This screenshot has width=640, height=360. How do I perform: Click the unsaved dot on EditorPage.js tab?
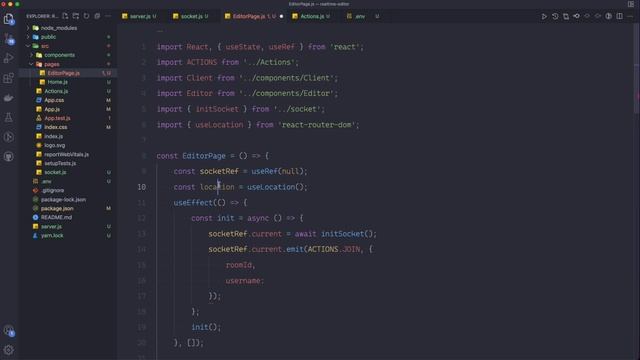tap(281, 16)
